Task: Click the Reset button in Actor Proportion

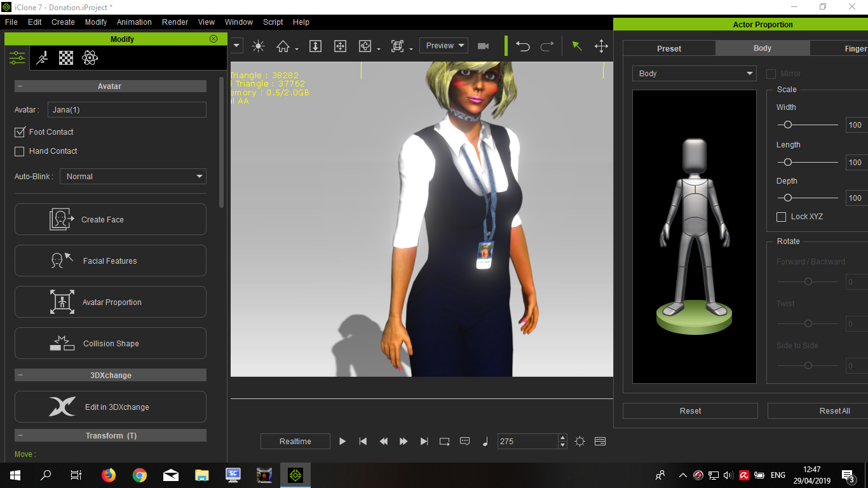Action: tap(690, 411)
